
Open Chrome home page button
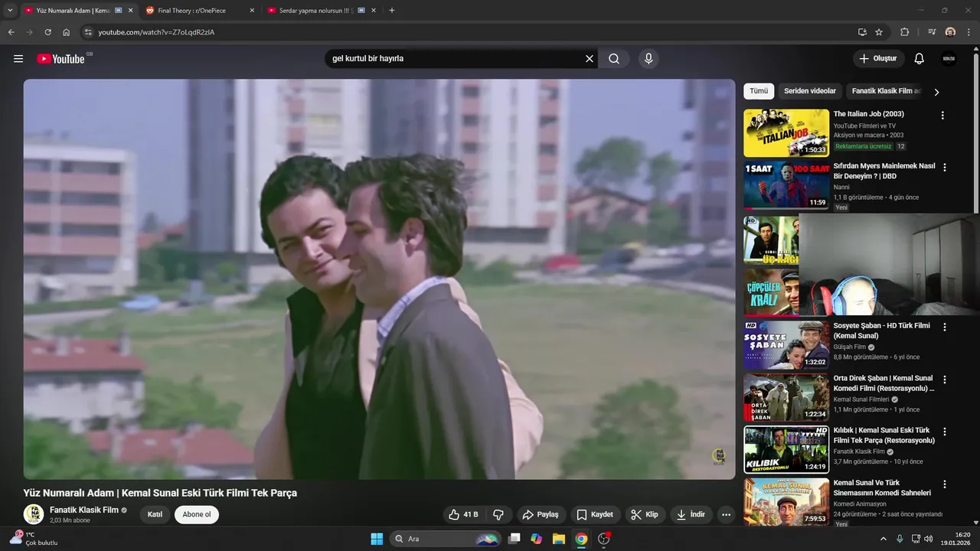tap(67, 32)
